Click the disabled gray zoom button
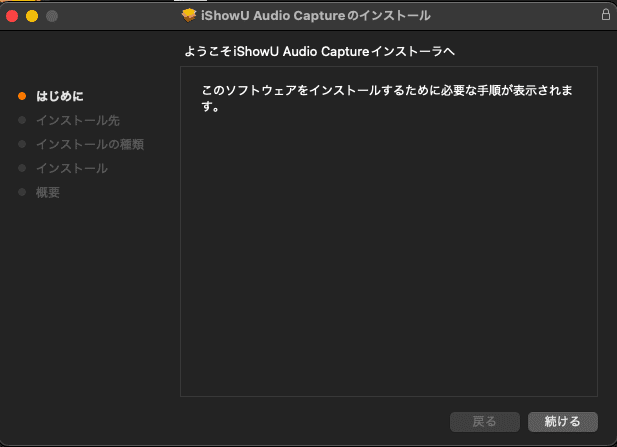Screen dimensions: 617x447 (x=52, y=16)
